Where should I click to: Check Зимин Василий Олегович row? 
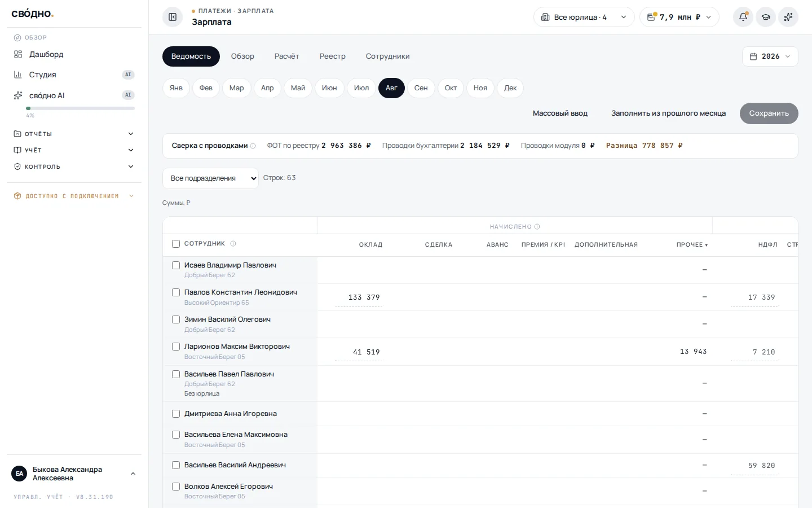tap(176, 319)
